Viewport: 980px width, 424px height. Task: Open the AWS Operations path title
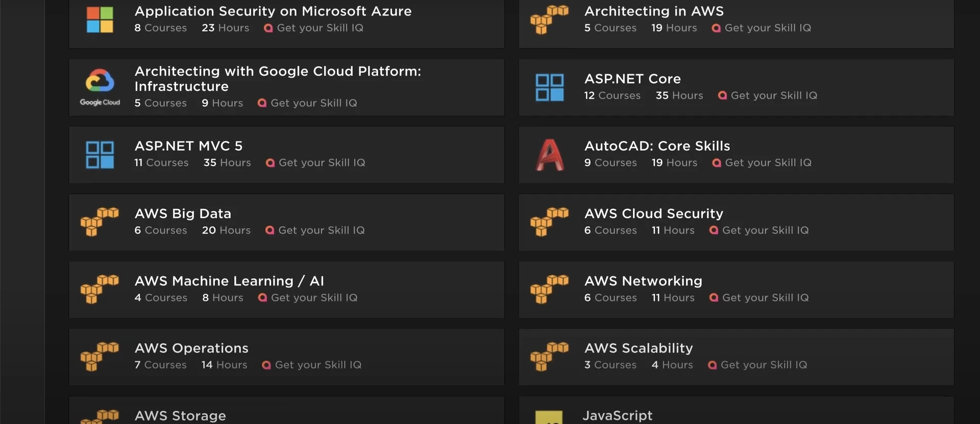(191, 348)
